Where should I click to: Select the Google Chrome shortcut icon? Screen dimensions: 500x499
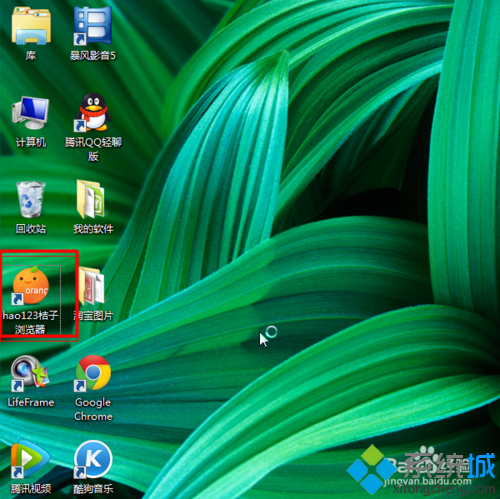click(93, 373)
